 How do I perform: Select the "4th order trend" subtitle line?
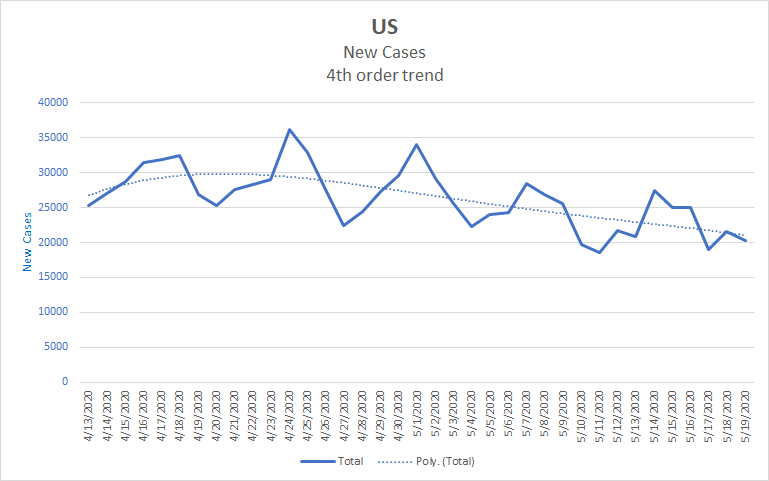(x=384, y=75)
